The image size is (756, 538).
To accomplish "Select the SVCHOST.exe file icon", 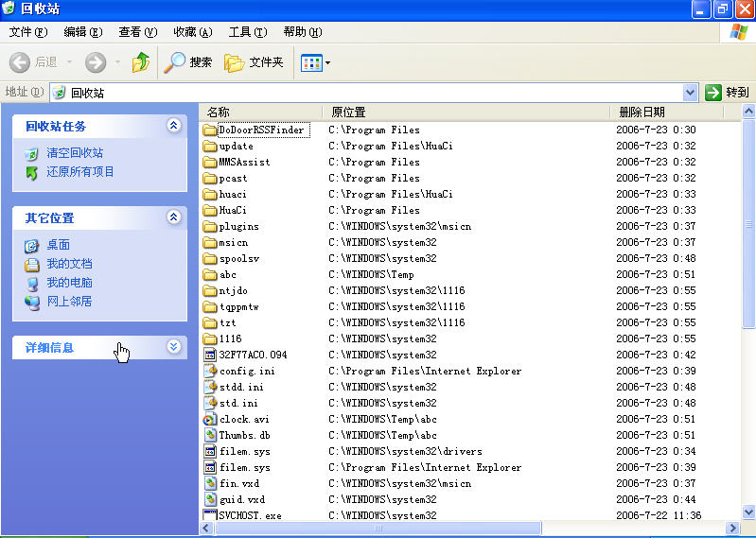I will [211, 515].
